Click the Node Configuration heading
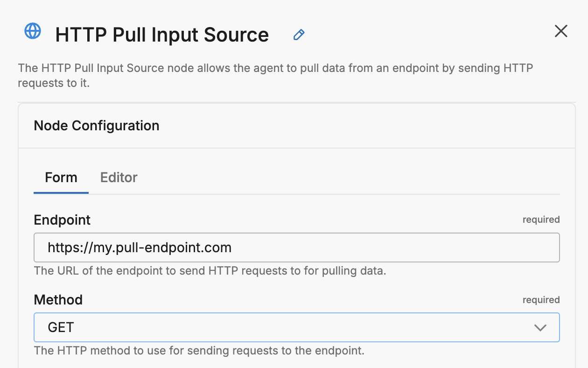588x368 pixels. [x=97, y=126]
